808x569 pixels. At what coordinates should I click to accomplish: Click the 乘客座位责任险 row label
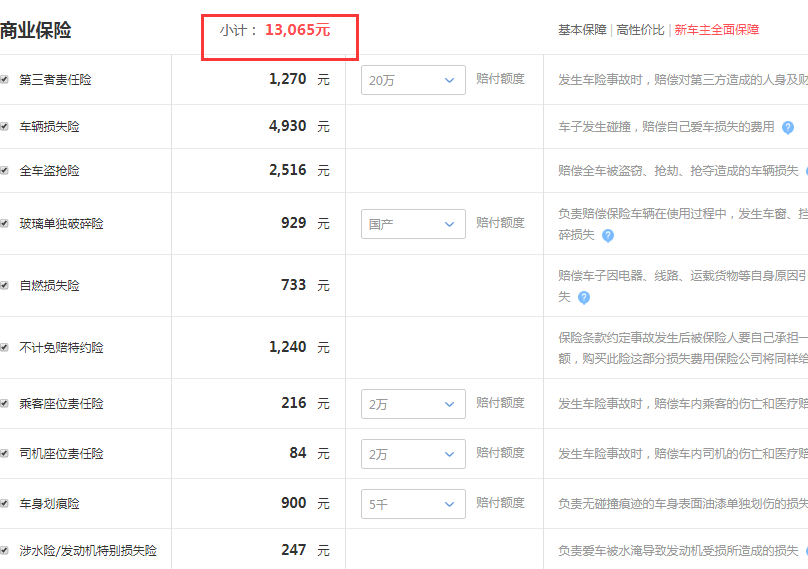pyautogui.click(x=62, y=404)
